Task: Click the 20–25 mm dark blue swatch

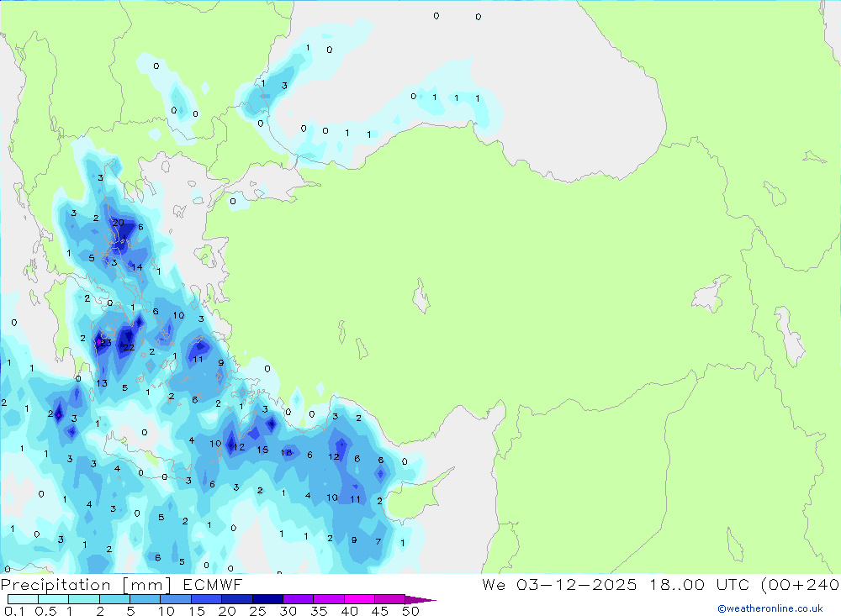Action: pyautogui.click(x=236, y=599)
